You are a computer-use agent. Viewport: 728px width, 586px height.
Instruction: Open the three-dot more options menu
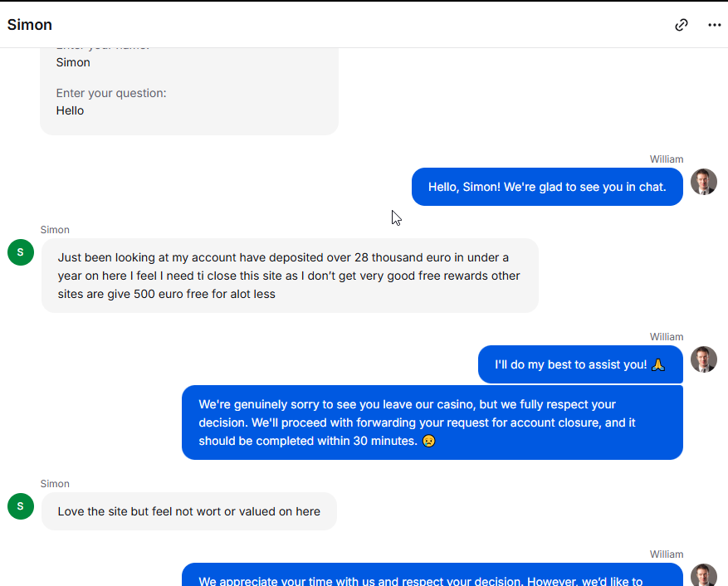(714, 25)
